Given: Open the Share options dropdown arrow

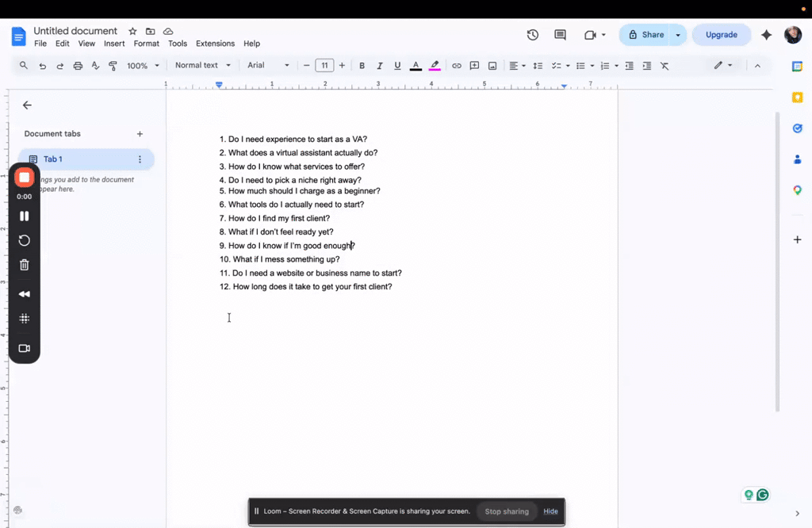Looking at the screenshot, I should (x=678, y=35).
